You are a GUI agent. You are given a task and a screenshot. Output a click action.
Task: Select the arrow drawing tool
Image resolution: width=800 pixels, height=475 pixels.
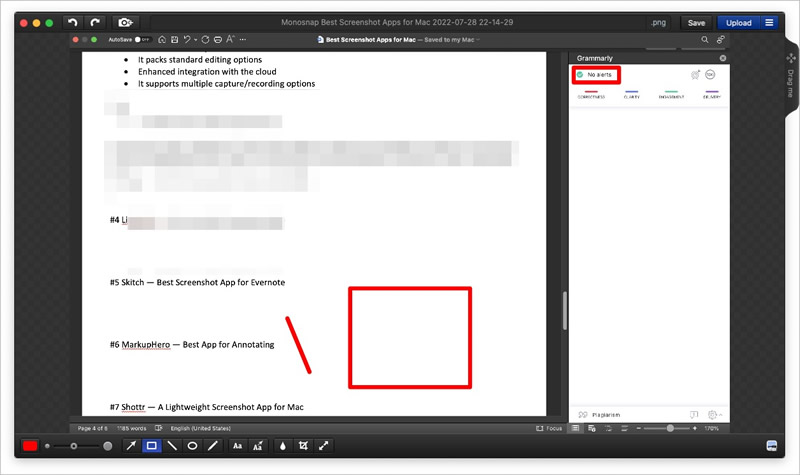coord(131,446)
